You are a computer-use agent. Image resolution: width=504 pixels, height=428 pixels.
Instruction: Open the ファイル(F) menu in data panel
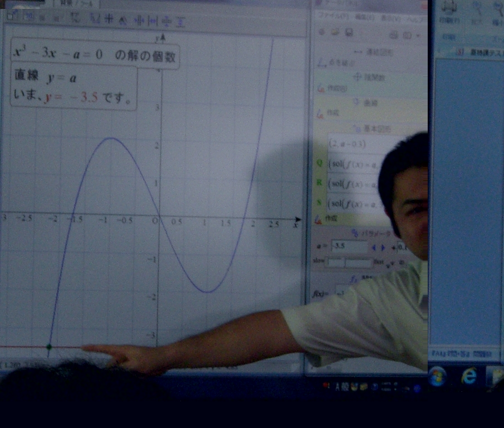(334, 16)
